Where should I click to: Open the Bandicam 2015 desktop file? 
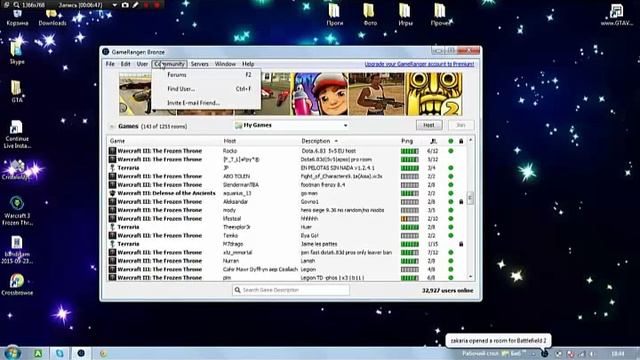point(17,250)
